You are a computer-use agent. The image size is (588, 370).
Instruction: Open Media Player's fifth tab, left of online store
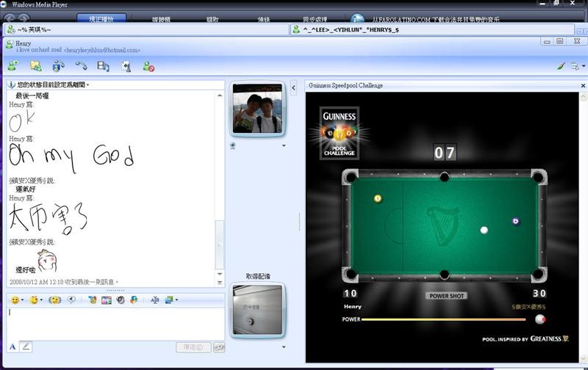[315, 19]
